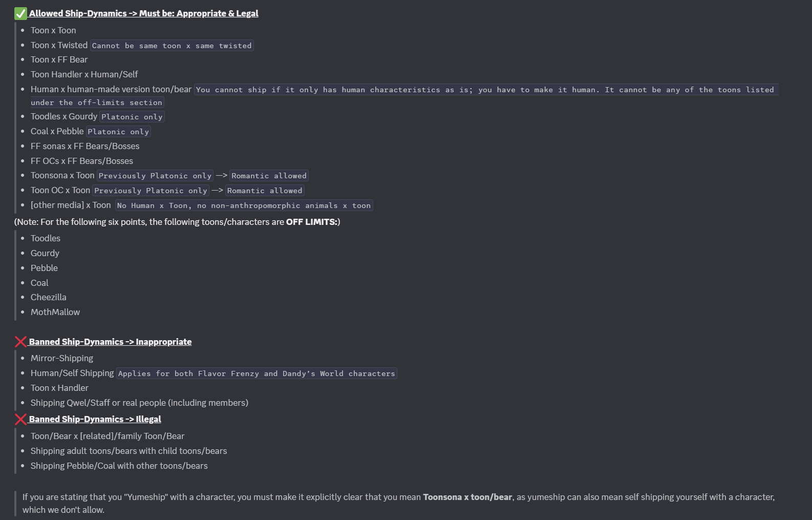Click 'Platonic only' tag beside Coal x Pebble
This screenshot has width=812, height=520.
pos(118,132)
